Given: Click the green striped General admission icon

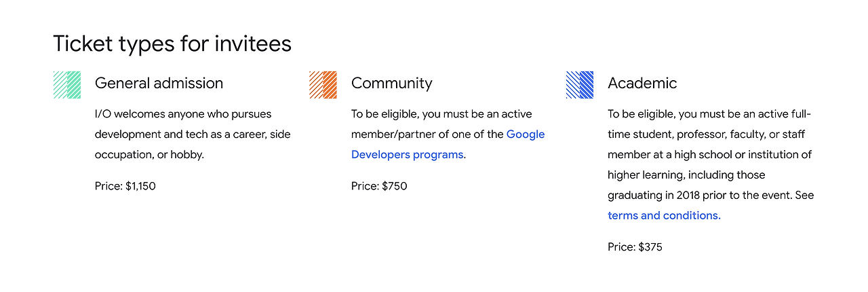Looking at the screenshot, I should (67, 85).
